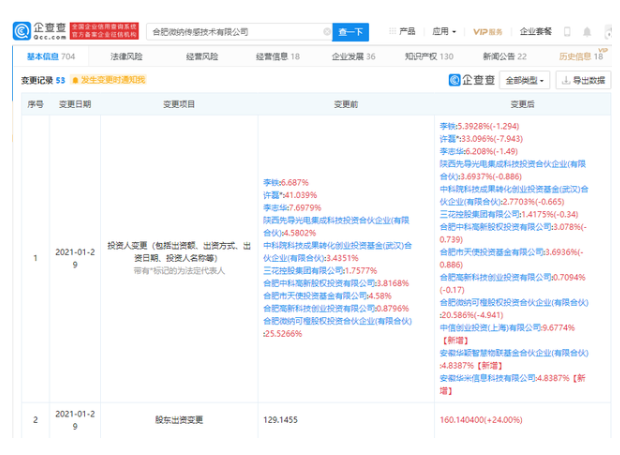Open the 经营风险 tab
Viewport: 620px width, 455px height.
tap(201, 57)
